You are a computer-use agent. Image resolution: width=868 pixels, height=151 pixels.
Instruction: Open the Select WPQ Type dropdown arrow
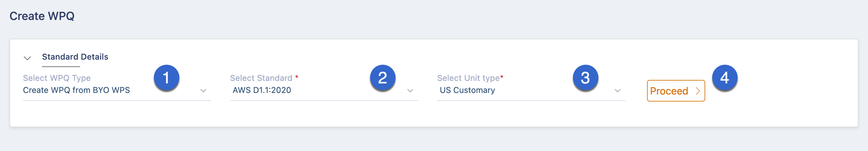[x=203, y=91]
